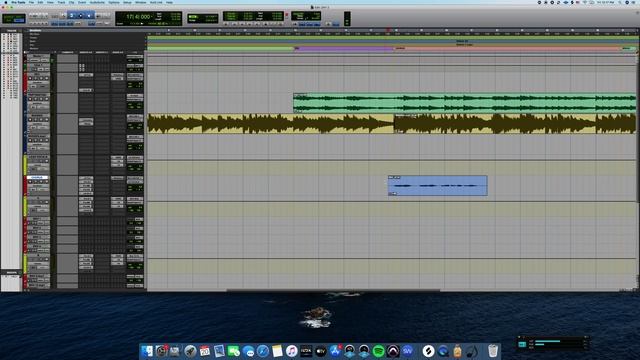Open the first insert slot on CHORUS track
The width and height of the screenshot is (640, 360).
point(86,178)
